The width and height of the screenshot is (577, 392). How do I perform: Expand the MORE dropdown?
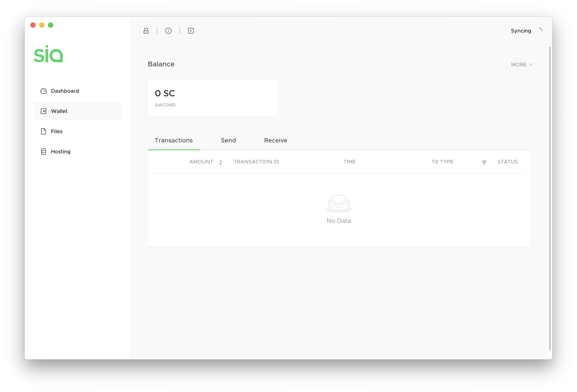(x=522, y=65)
